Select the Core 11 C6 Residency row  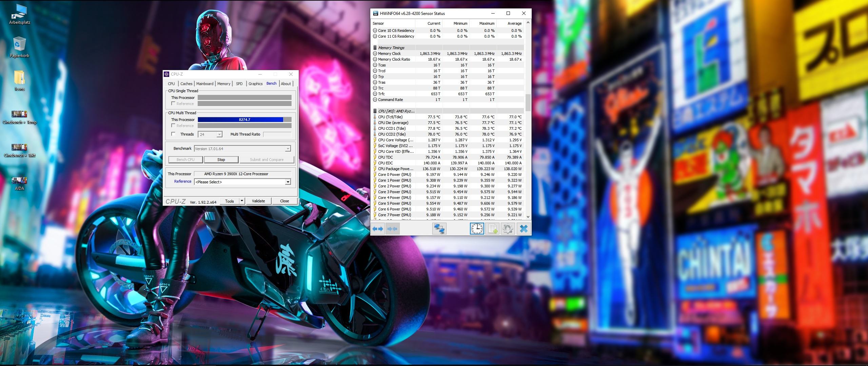pyautogui.click(x=448, y=36)
